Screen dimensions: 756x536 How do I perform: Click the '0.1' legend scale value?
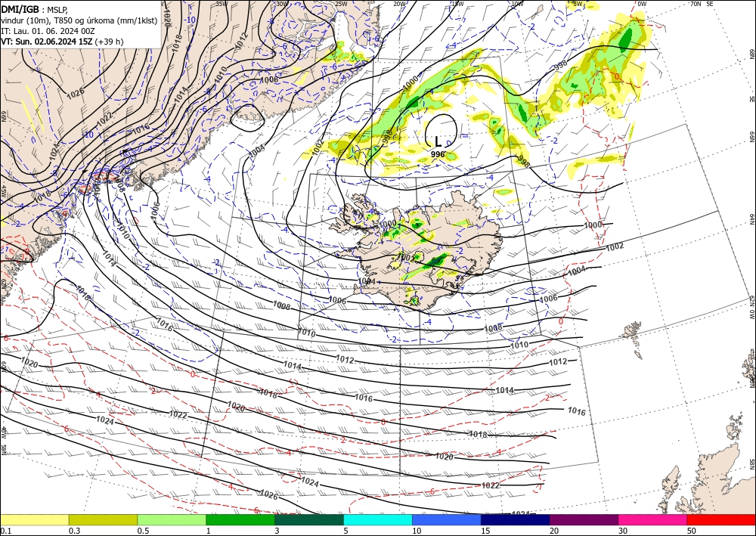tap(6, 531)
